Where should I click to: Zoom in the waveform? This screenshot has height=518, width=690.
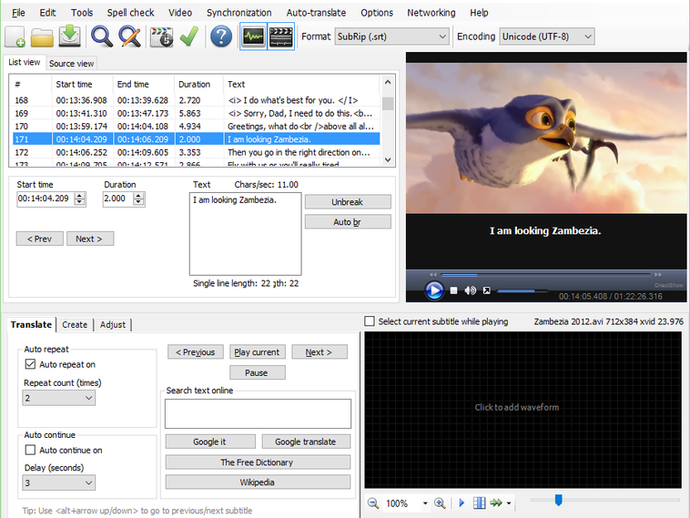tap(440, 503)
